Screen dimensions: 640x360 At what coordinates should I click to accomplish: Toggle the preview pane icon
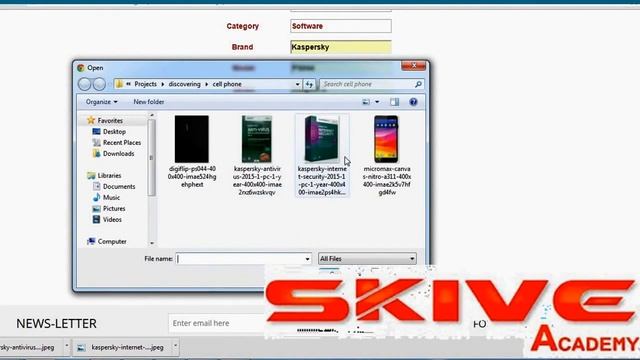[x=394, y=102]
